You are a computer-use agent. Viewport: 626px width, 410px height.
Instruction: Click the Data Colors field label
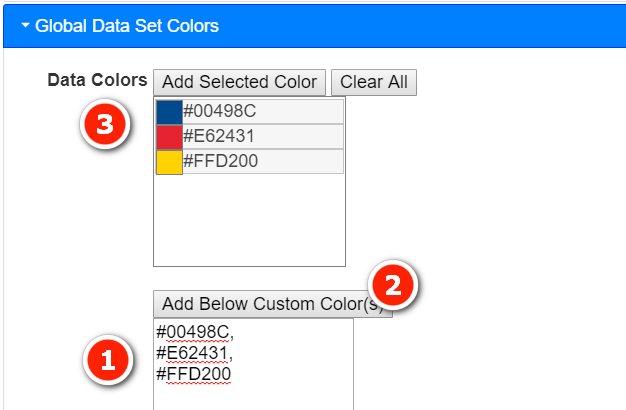[x=97, y=80]
